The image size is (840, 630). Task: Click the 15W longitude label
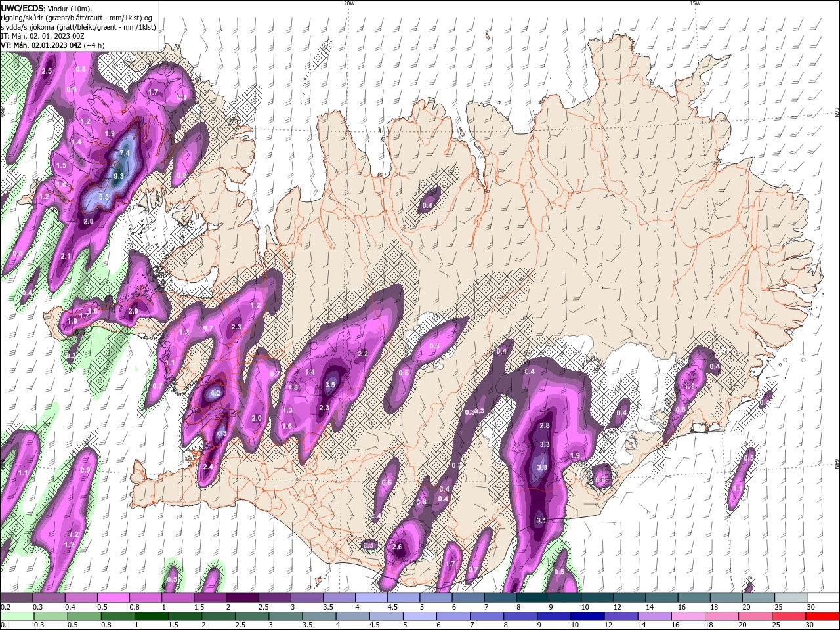(695, 3)
